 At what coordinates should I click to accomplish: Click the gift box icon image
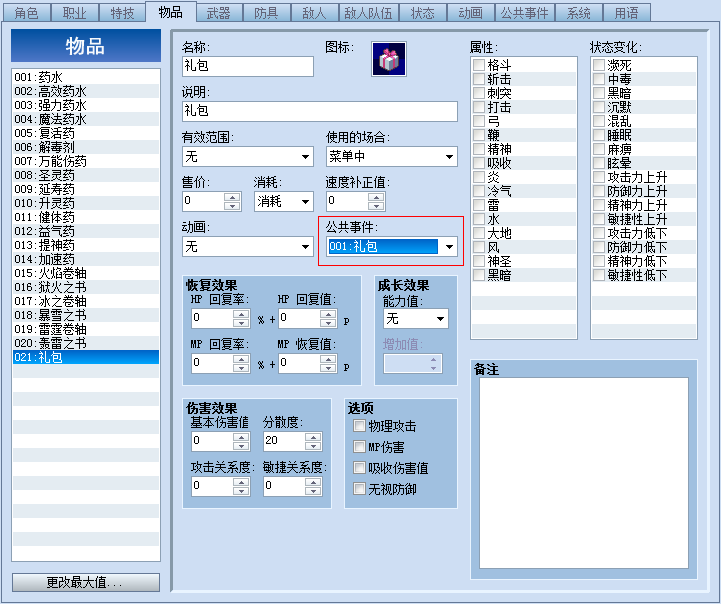[389, 59]
